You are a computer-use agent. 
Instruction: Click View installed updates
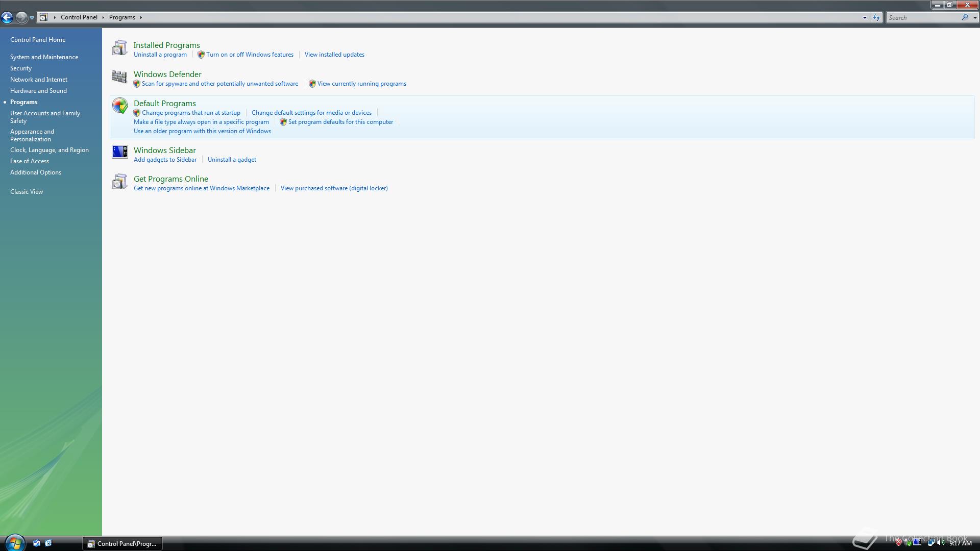(334, 55)
